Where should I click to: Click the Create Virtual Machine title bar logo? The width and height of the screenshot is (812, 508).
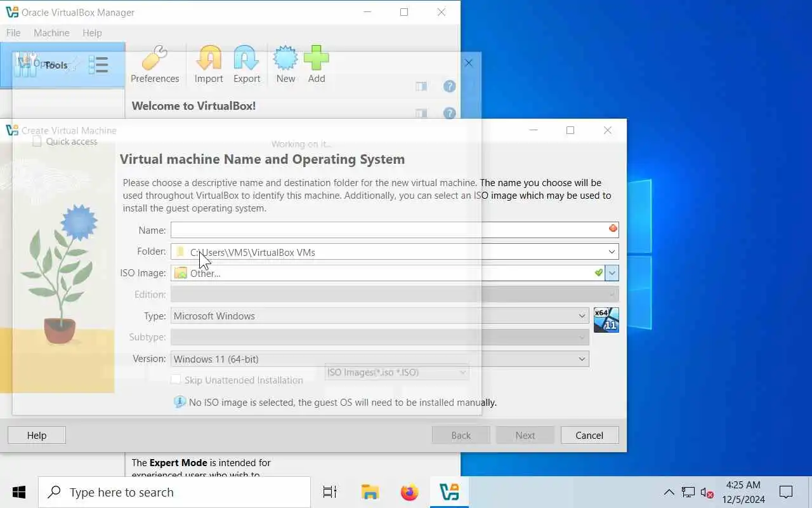click(12, 130)
